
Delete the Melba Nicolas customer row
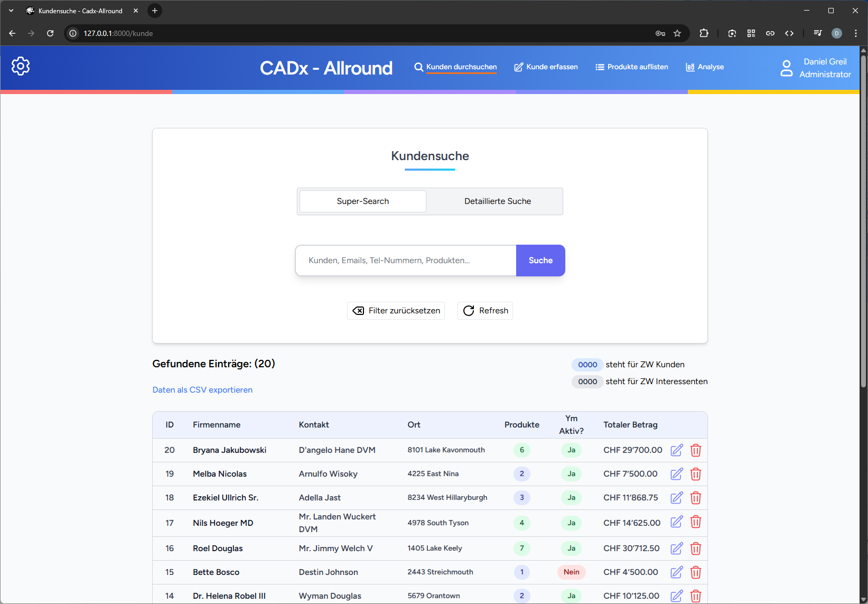coord(696,474)
